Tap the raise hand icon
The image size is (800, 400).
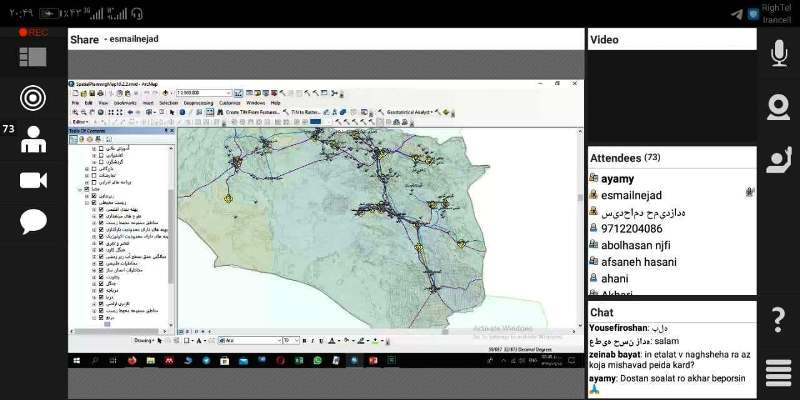[x=777, y=160]
